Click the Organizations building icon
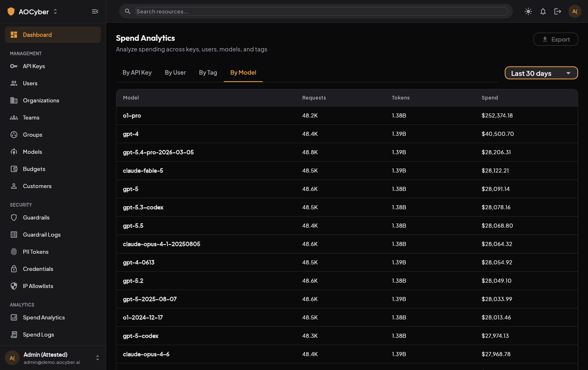Screen dimensions: 588x370 [14, 100]
